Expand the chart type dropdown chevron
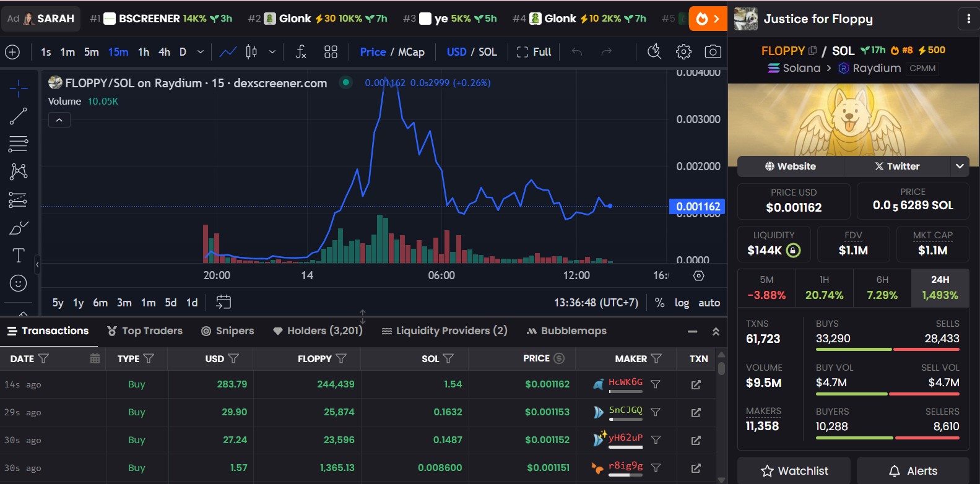The image size is (980, 484). pyautogui.click(x=272, y=52)
